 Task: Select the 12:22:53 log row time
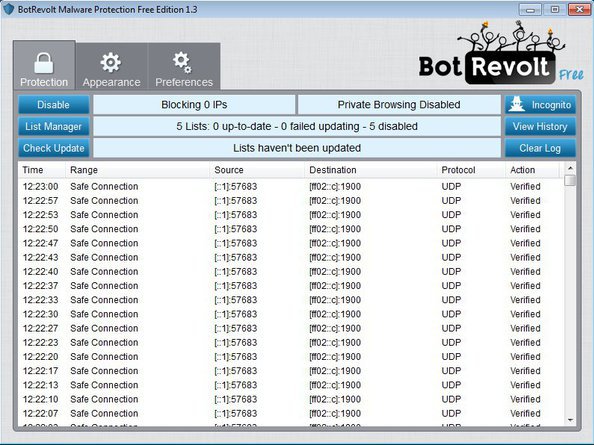[x=41, y=215]
